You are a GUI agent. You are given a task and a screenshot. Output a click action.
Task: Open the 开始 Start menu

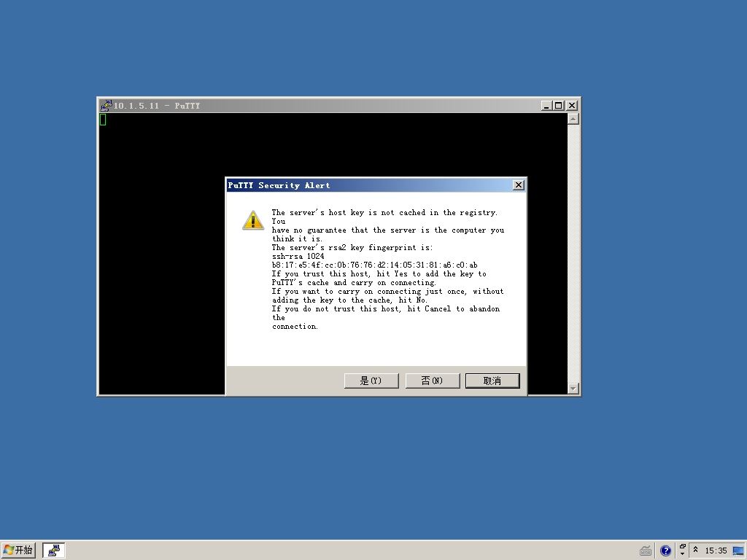18,550
